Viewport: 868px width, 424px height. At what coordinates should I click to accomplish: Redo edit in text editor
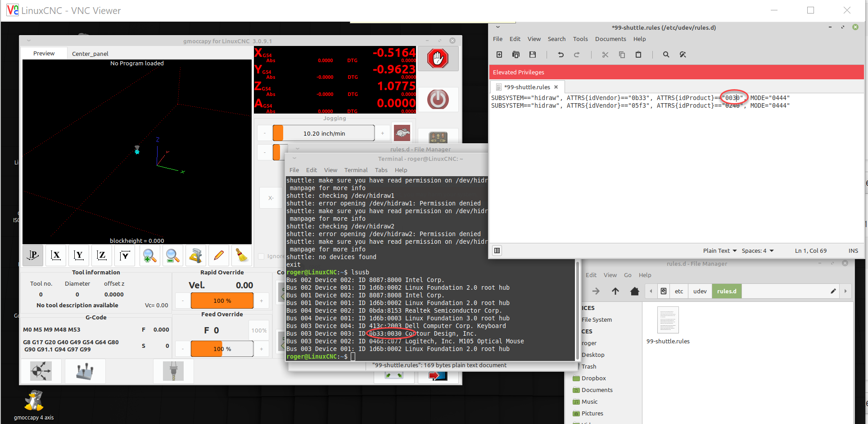(x=577, y=55)
